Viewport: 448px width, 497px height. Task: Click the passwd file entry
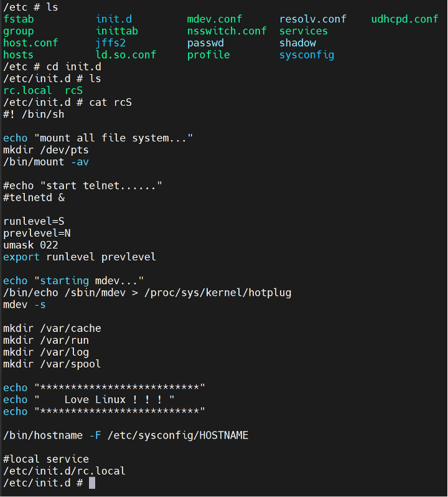click(205, 43)
